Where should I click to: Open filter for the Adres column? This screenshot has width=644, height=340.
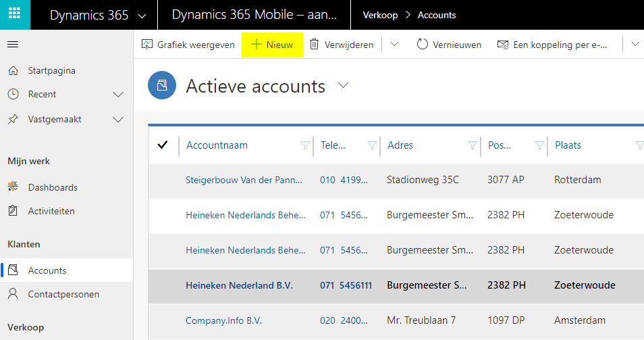[473, 145]
